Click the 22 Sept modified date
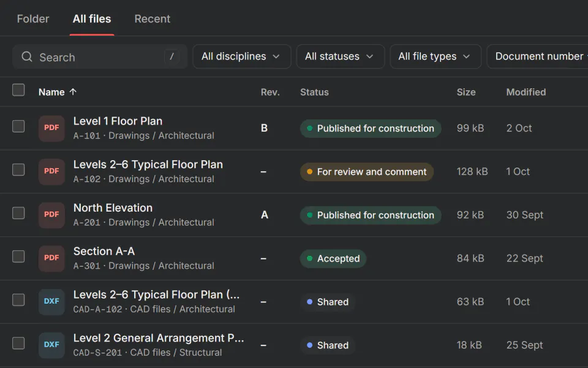588x368 pixels. [525, 258]
